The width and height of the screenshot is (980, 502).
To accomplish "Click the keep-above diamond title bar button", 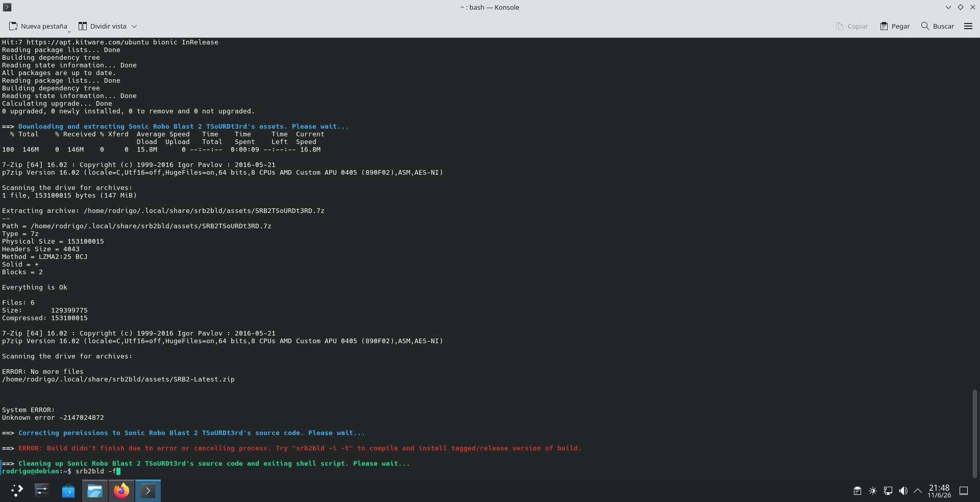I will (x=961, y=7).
